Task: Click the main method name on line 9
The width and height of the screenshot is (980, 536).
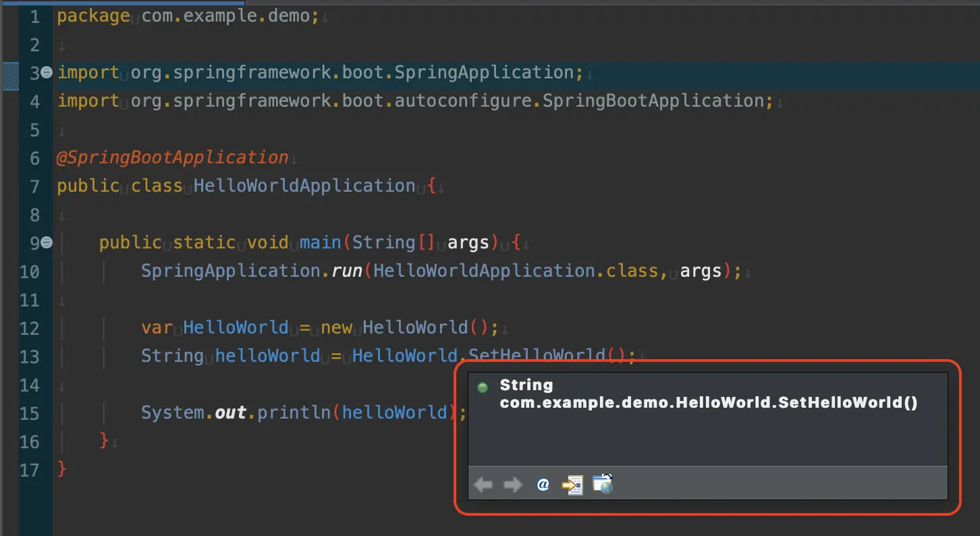Action: [x=320, y=242]
